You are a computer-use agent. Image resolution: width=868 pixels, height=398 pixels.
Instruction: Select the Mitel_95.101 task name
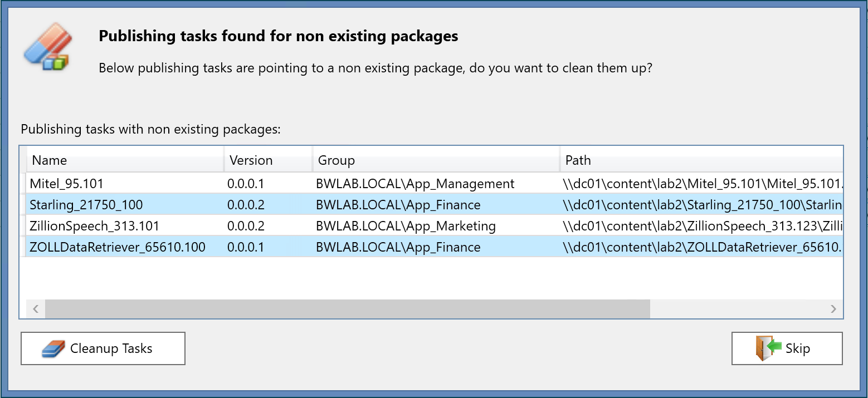click(66, 184)
